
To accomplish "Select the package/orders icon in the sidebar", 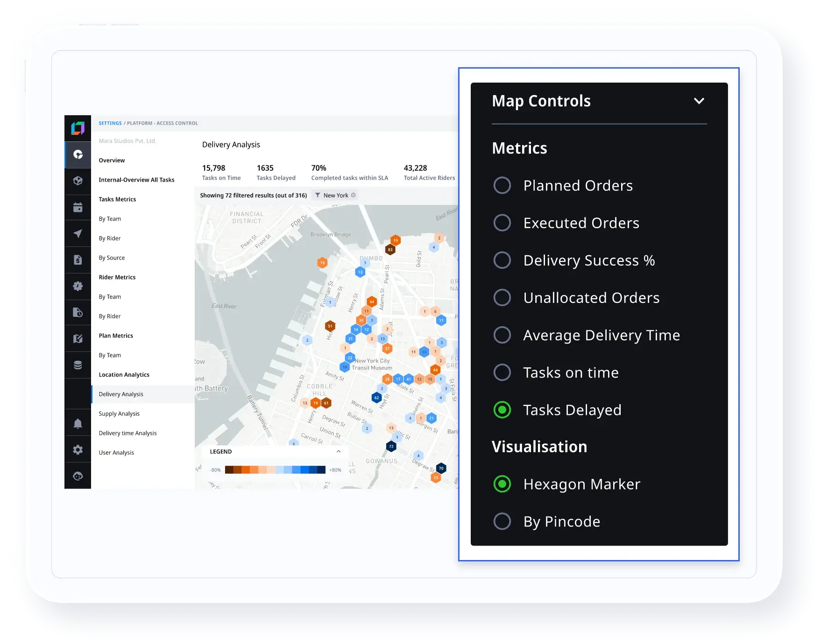I will (78, 181).
